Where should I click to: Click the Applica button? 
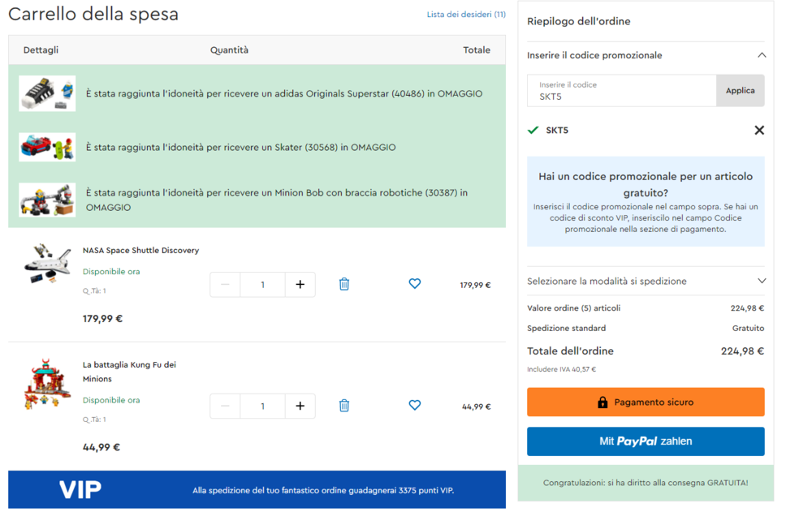(740, 91)
